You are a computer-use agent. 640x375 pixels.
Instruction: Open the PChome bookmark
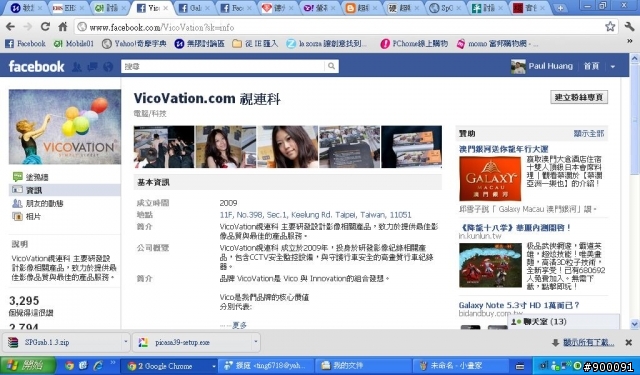point(414,44)
